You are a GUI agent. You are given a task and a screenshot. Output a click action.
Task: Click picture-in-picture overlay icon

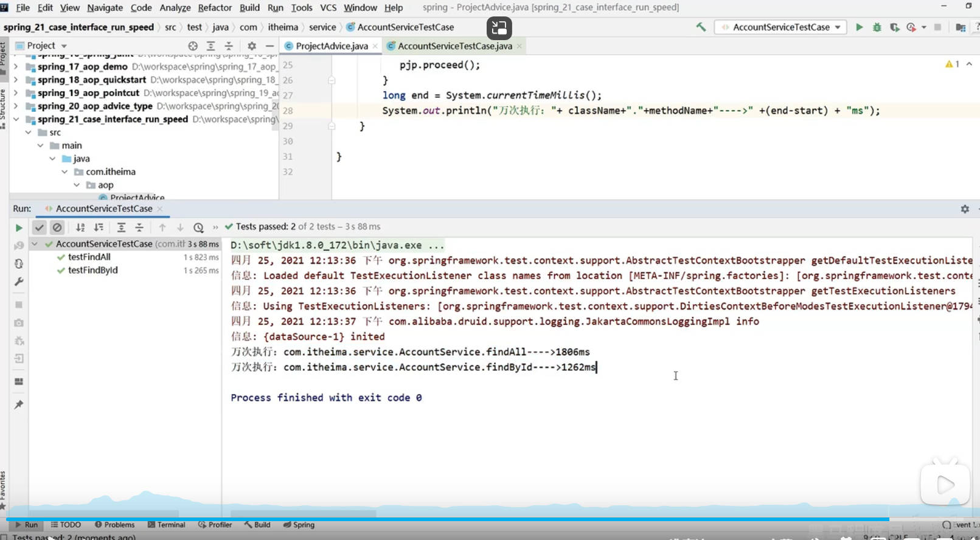[x=499, y=28]
